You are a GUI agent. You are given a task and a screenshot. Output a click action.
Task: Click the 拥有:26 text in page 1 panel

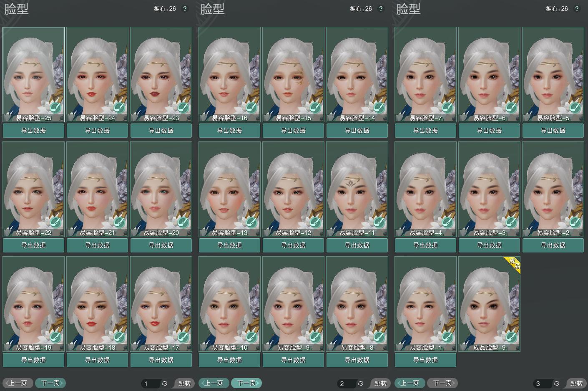point(165,9)
